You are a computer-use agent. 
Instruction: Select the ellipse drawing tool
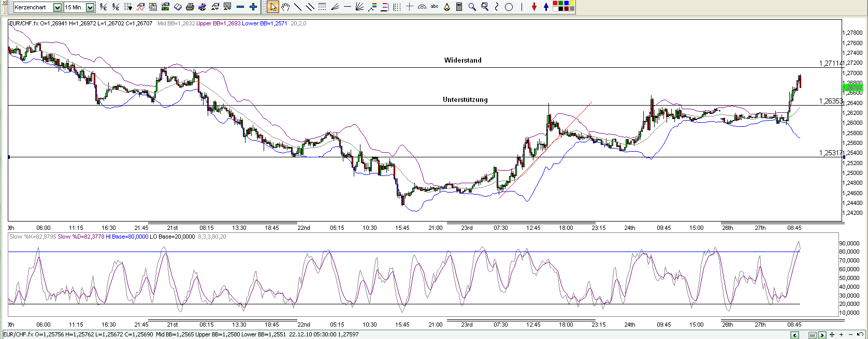coord(509,7)
